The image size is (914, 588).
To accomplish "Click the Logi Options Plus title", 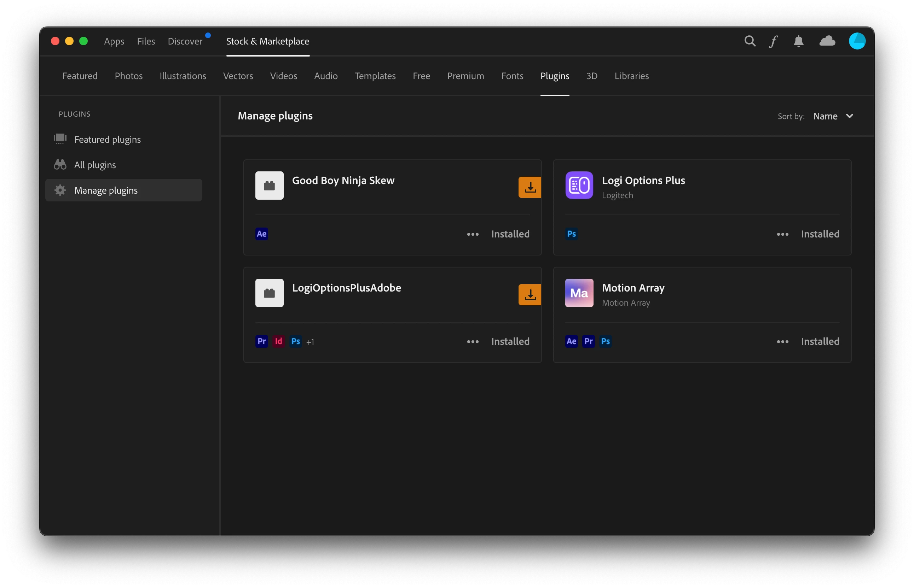I will (x=643, y=180).
